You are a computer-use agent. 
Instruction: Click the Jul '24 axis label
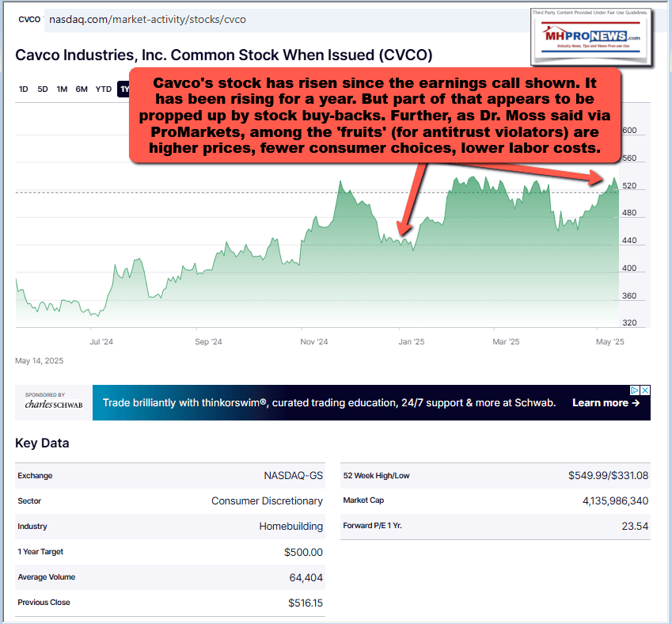[x=101, y=342]
